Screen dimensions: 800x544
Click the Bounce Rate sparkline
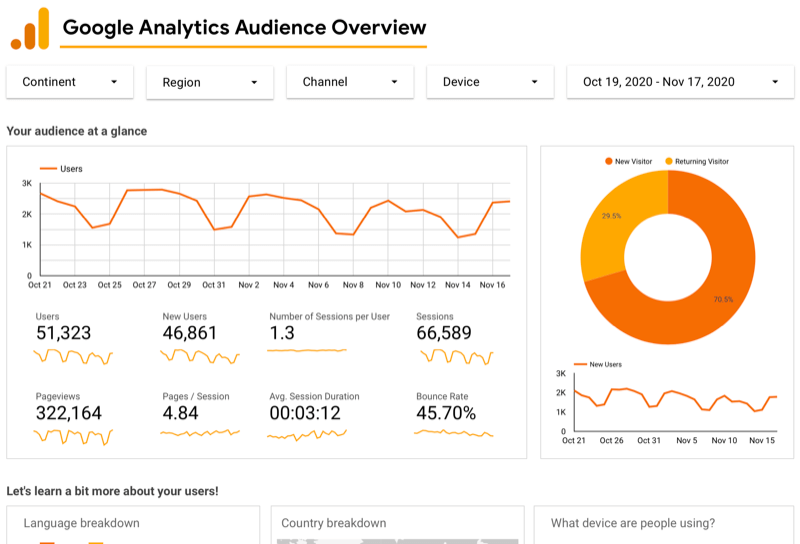[x=454, y=434]
